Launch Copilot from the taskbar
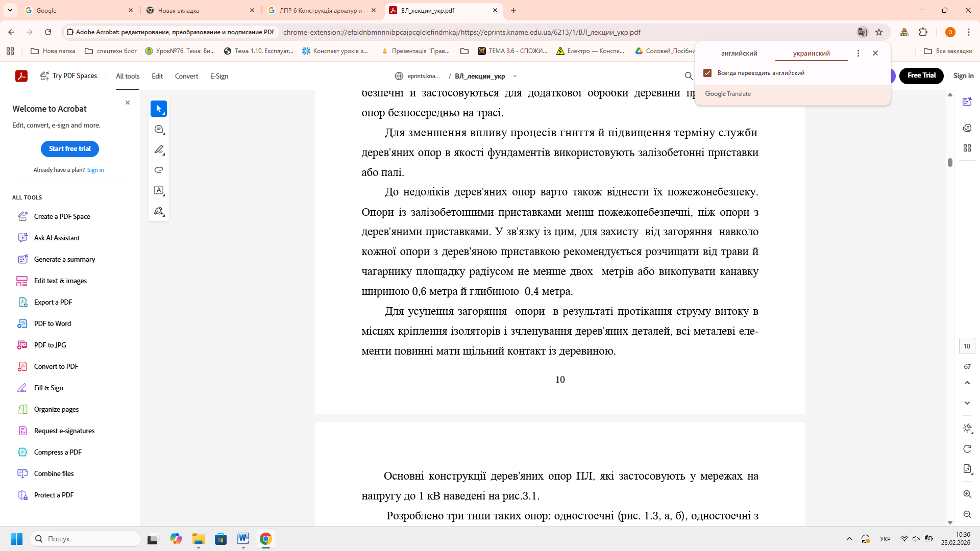The image size is (980, 551). pos(176,539)
